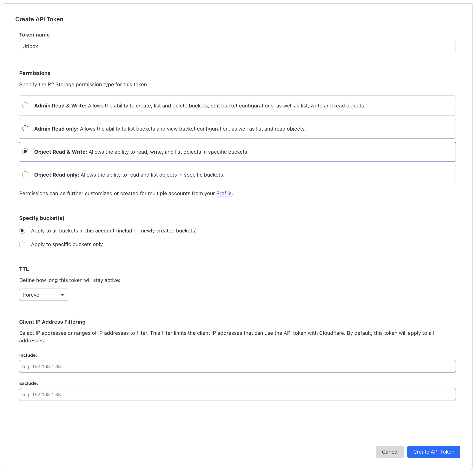Focus the Include IP address field
The height and width of the screenshot is (474, 476).
pyautogui.click(x=237, y=366)
